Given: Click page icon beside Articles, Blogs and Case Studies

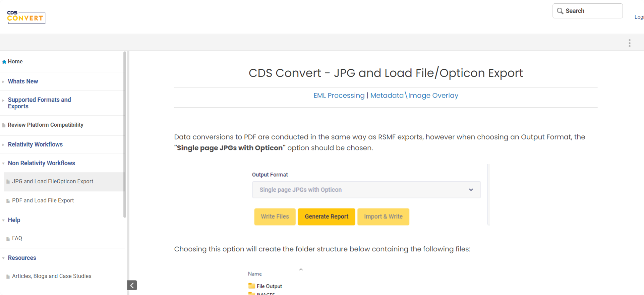Looking at the screenshot, I should 8,277.
